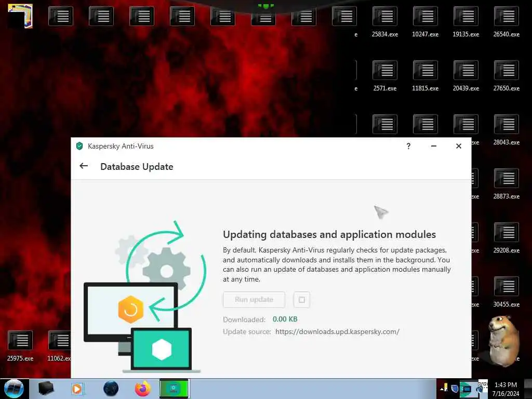Select the 30455.exe desktop icon
532x399 pixels.
point(506,292)
